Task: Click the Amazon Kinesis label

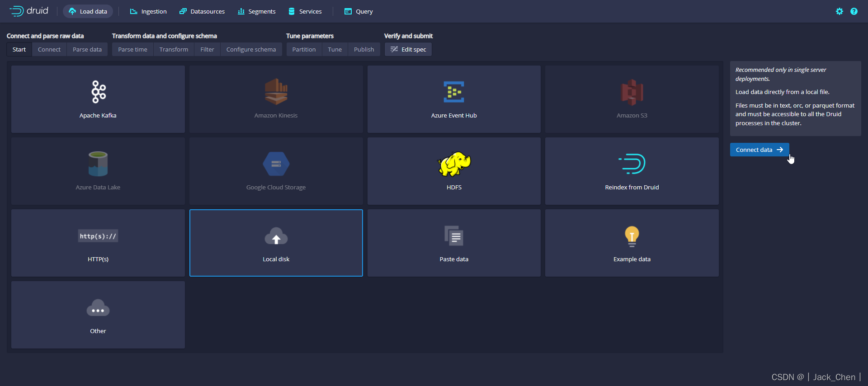Action: tap(276, 116)
